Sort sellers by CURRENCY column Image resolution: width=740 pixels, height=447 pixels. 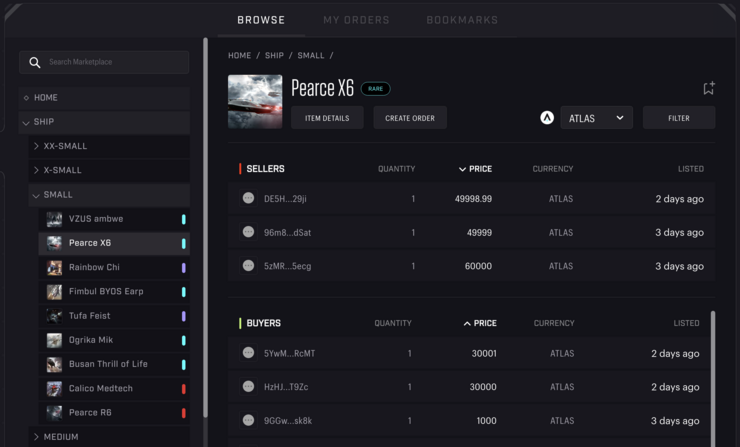pos(553,169)
